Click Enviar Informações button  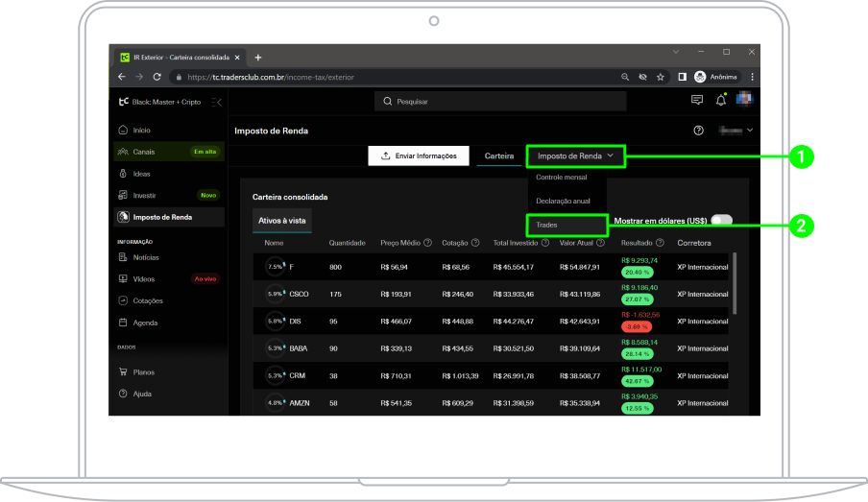point(419,156)
